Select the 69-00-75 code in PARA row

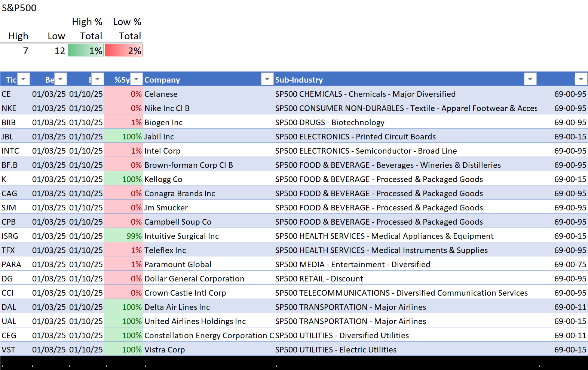coord(563,264)
